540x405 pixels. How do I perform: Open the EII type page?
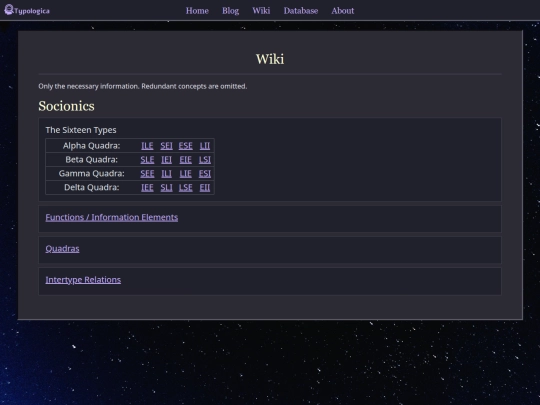coord(205,188)
